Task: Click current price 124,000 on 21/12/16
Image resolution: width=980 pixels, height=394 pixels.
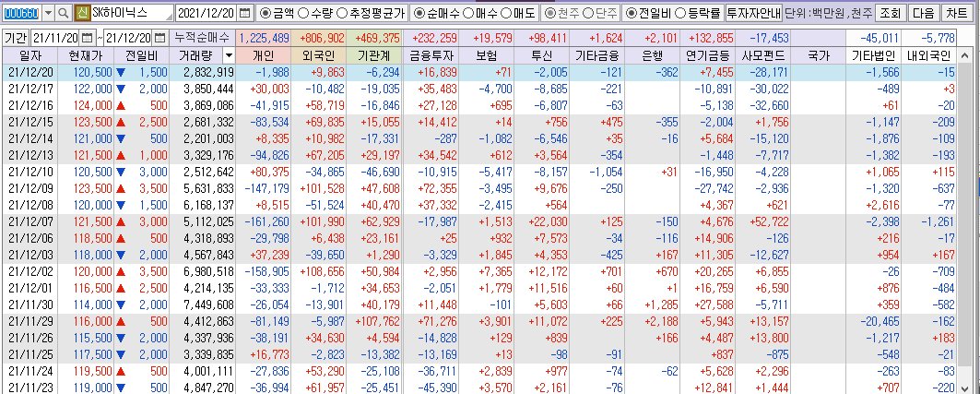Action: (87, 105)
